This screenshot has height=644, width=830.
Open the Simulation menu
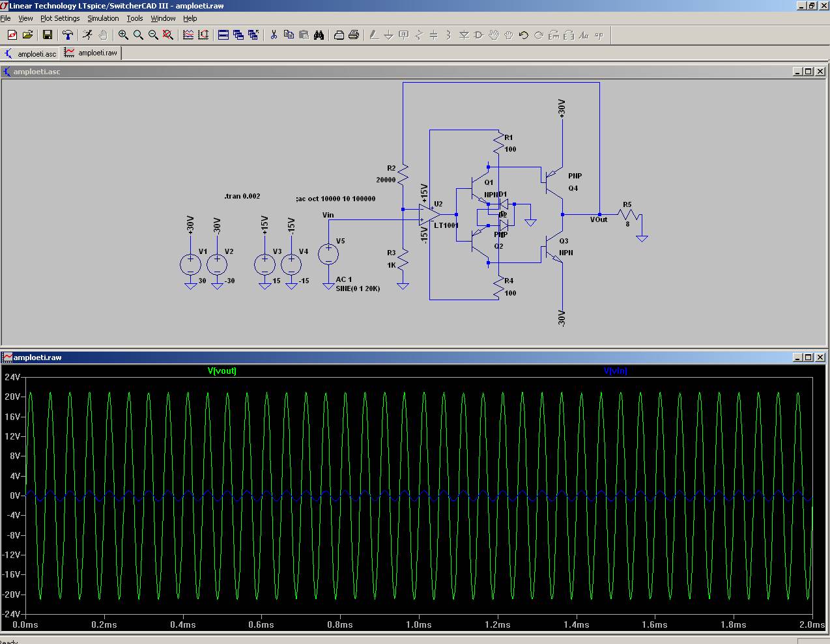pos(103,18)
